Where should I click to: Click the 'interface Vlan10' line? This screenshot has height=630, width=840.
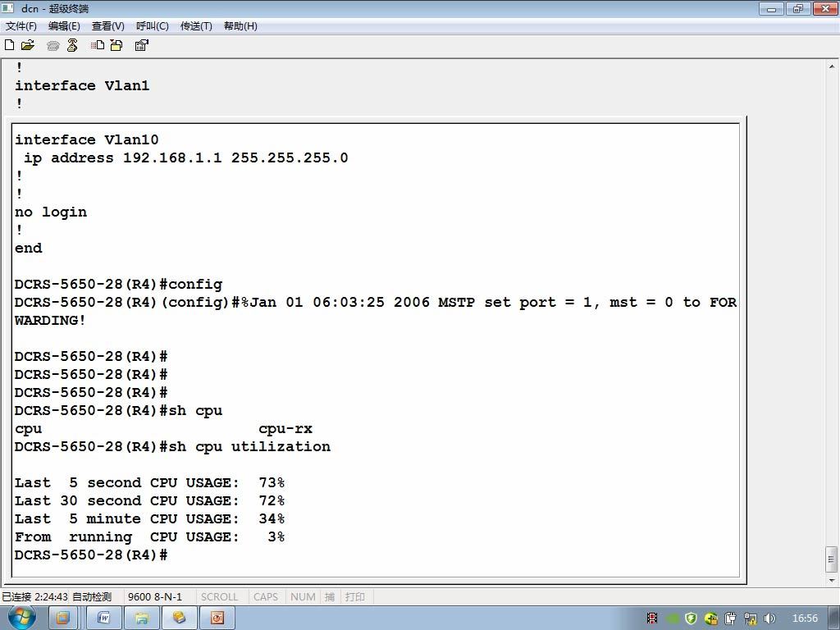pos(86,139)
